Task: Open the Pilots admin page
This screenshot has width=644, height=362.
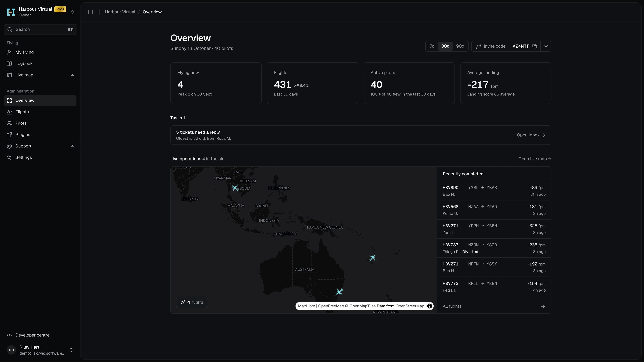Action: pyautogui.click(x=40, y=123)
